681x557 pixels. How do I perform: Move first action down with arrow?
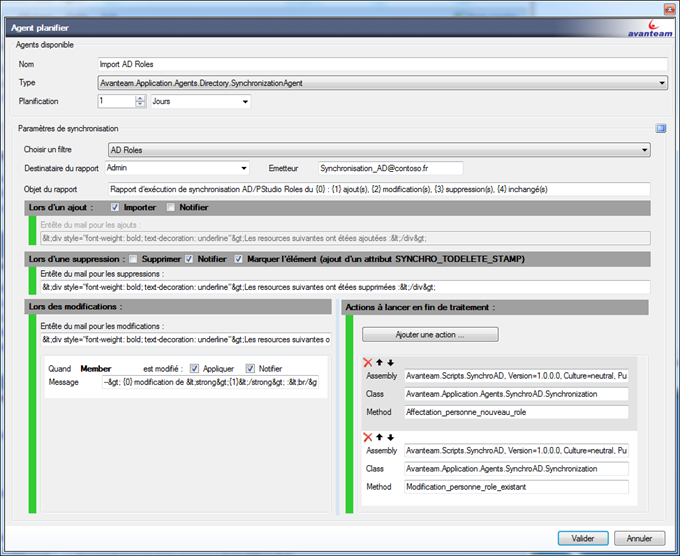tap(389, 363)
